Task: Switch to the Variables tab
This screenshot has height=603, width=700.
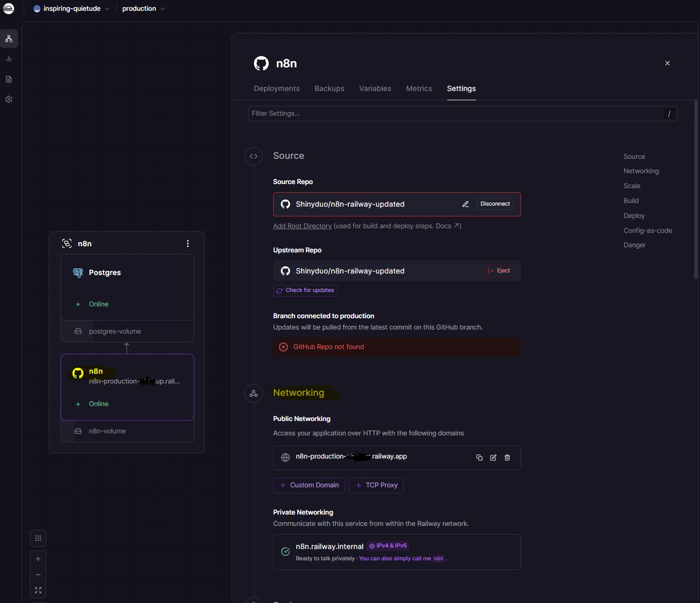Action: click(375, 88)
